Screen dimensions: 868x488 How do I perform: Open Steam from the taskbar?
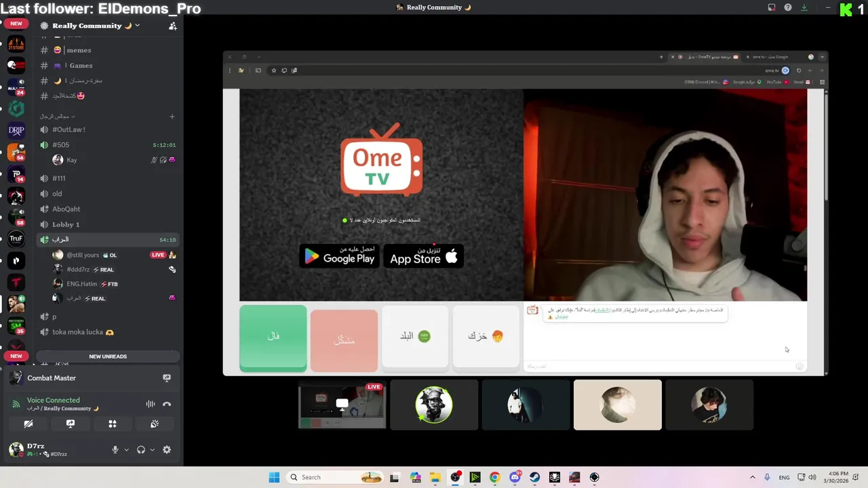click(535, 477)
